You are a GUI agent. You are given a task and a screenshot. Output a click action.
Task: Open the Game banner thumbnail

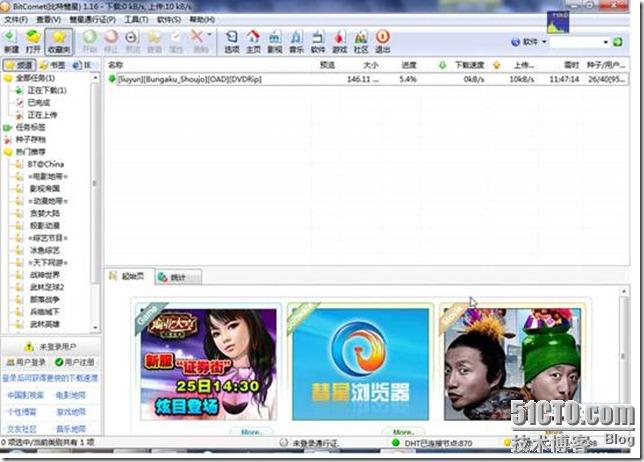tap(208, 364)
